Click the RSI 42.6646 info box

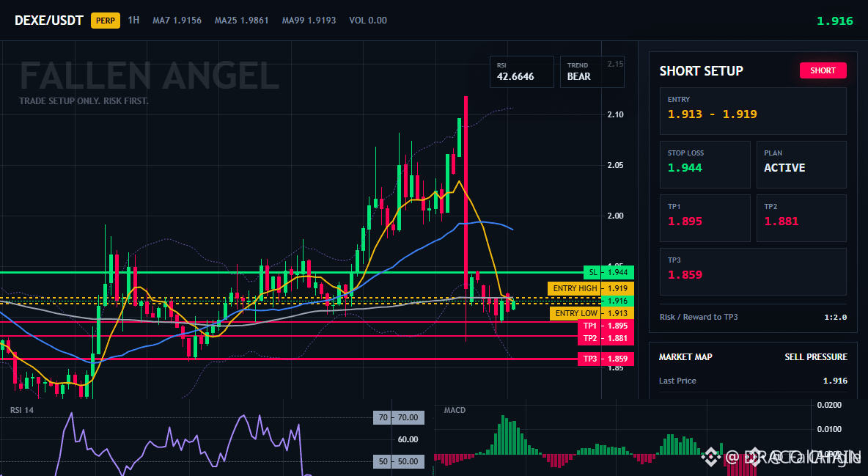coord(521,71)
